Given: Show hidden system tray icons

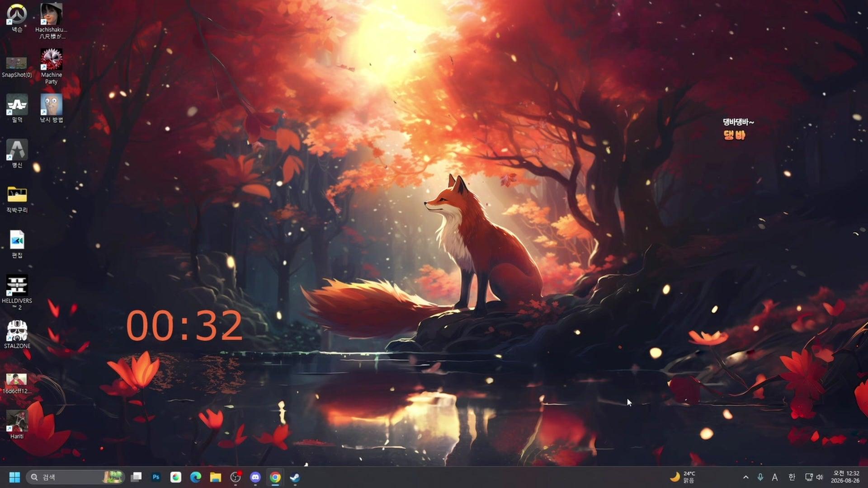Looking at the screenshot, I should [746, 477].
